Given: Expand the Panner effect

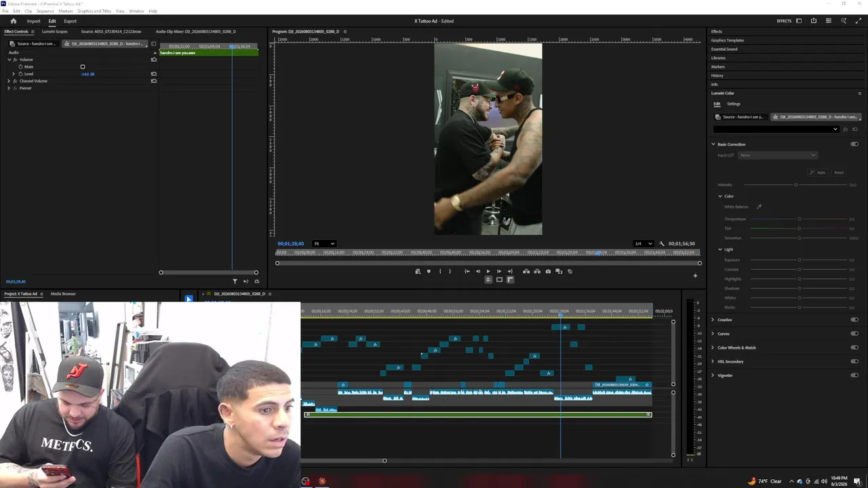Looking at the screenshot, I should 9,88.
